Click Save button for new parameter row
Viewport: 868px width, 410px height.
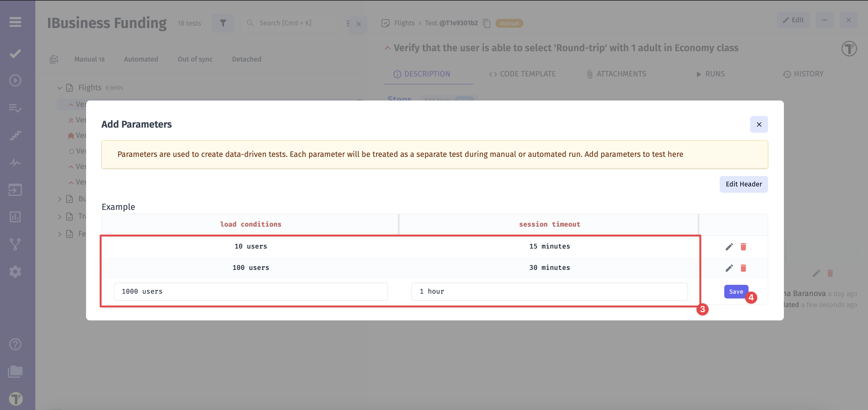pyautogui.click(x=736, y=292)
